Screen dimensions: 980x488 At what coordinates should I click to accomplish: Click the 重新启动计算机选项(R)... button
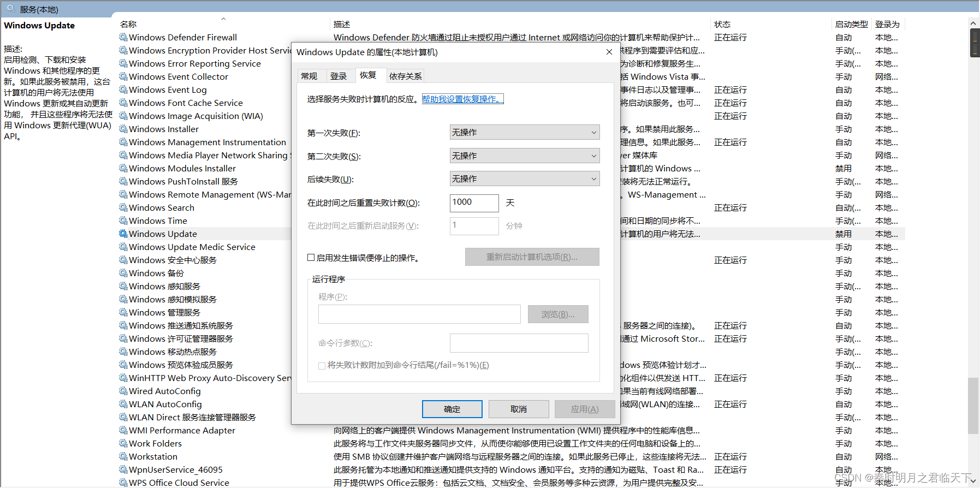(532, 257)
